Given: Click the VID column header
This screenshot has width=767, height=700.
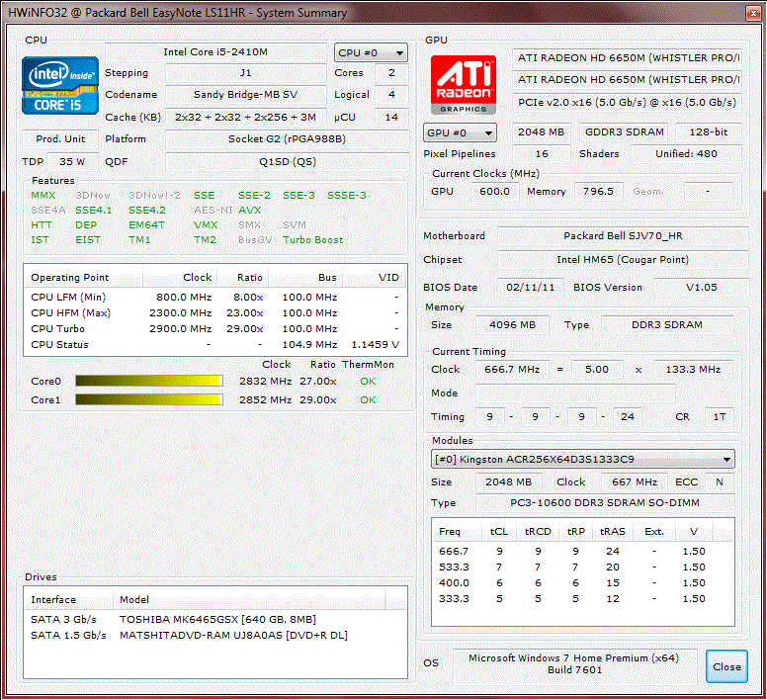Looking at the screenshot, I should (375, 278).
